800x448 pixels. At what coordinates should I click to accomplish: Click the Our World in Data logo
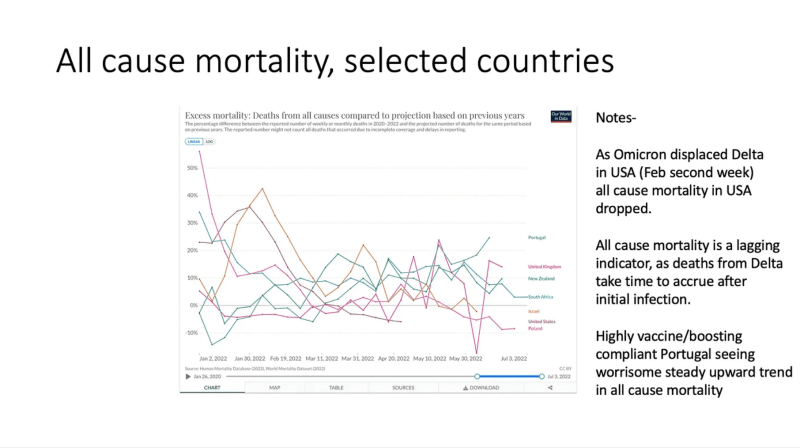coord(561,116)
